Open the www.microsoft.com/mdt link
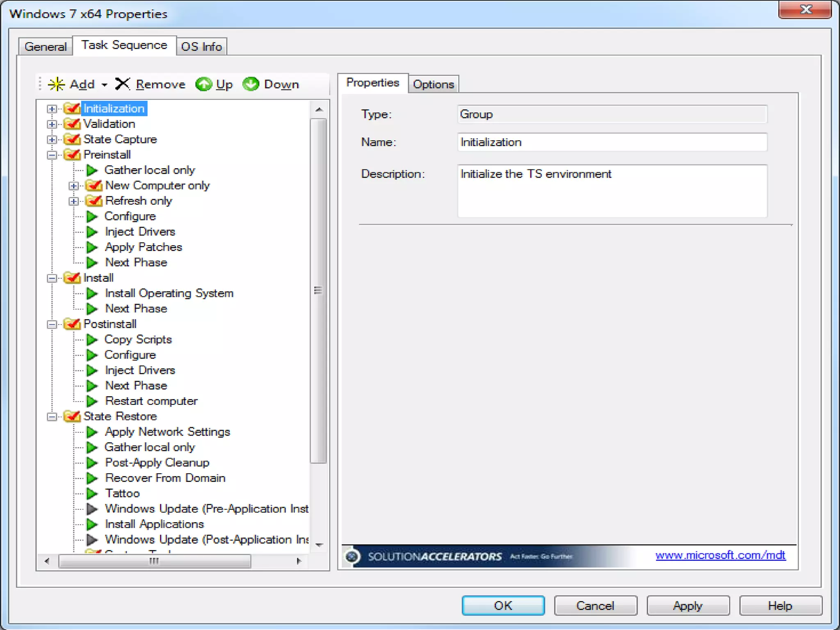Screen dimensions: 840x630 point(720,555)
